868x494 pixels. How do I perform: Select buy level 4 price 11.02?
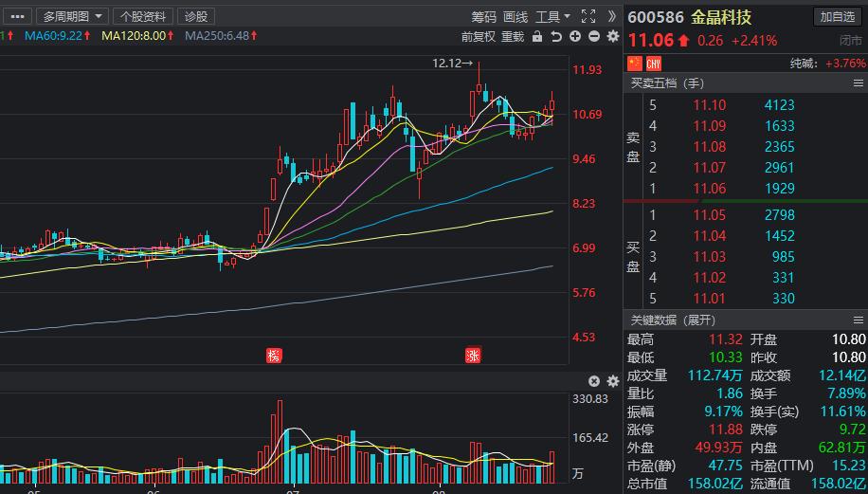(709, 278)
